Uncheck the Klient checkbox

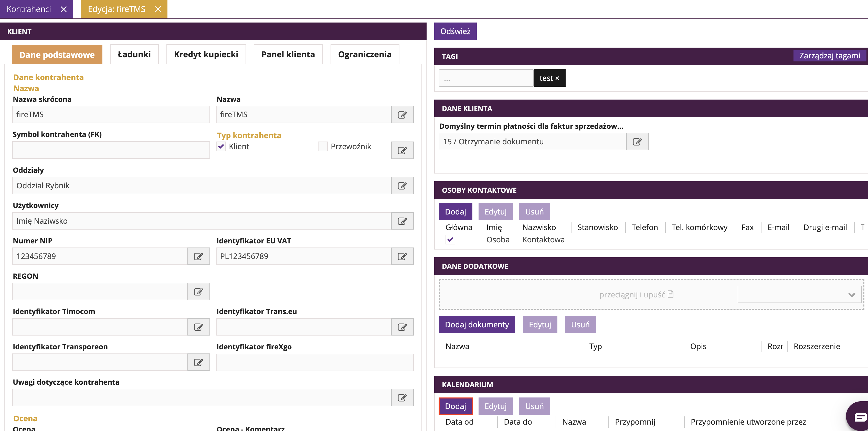(221, 146)
